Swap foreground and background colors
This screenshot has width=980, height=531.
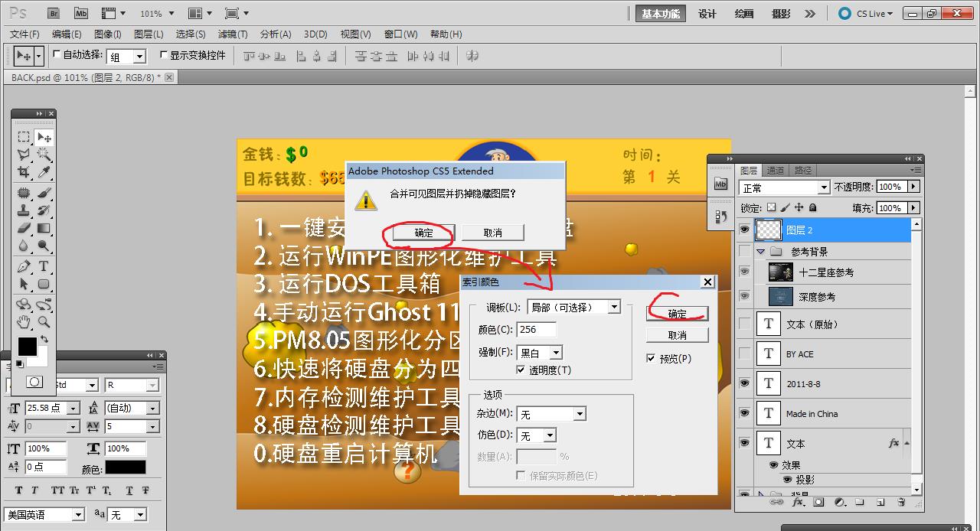(44, 338)
